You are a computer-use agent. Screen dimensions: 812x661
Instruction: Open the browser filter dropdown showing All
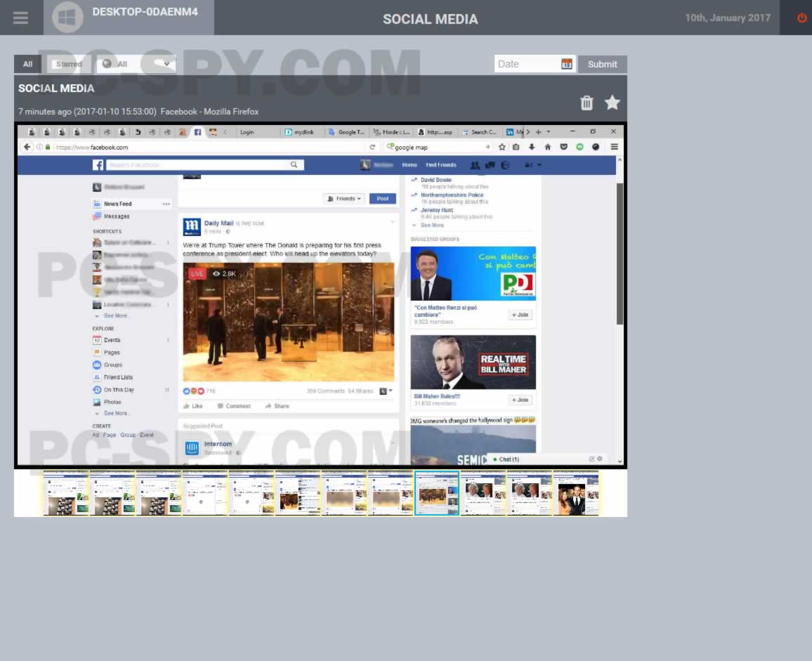pyautogui.click(x=136, y=64)
